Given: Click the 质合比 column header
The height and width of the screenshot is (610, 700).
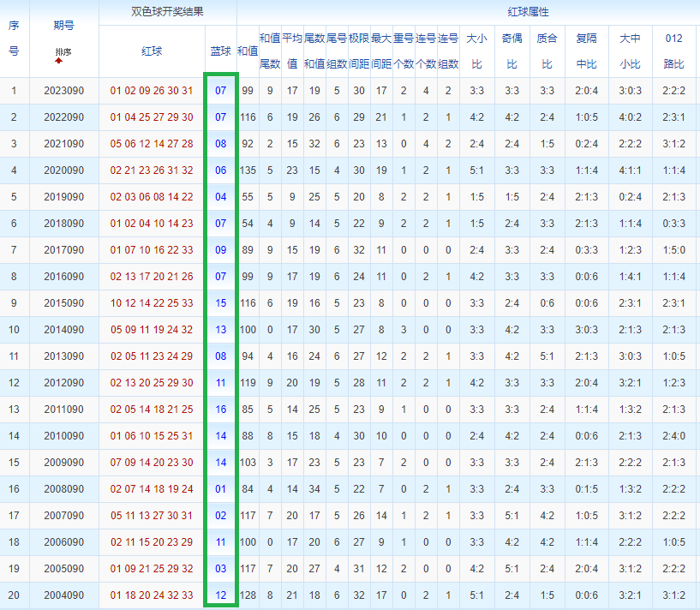Looking at the screenshot, I should tap(547, 51).
